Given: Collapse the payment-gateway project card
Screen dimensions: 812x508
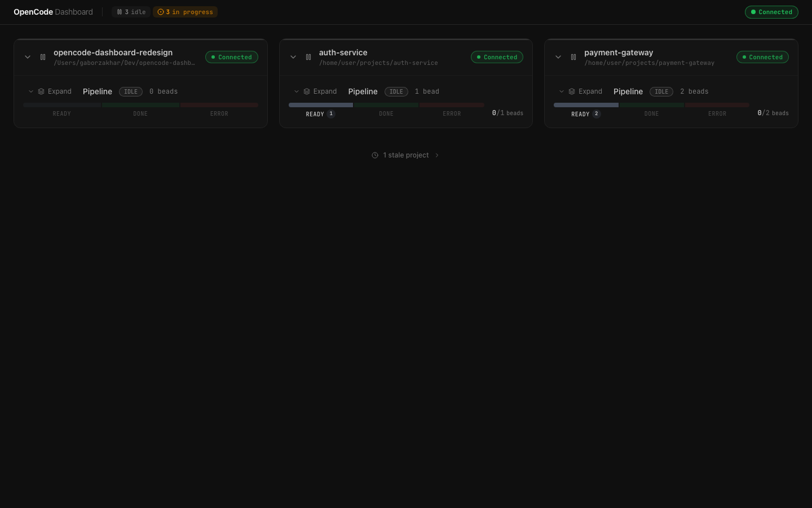Looking at the screenshot, I should pyautogui.click(x=558, y=57).
